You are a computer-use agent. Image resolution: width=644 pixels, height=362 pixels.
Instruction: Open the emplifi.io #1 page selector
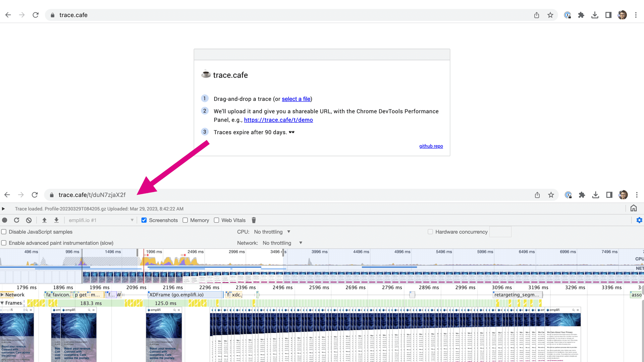coord(100,220)
